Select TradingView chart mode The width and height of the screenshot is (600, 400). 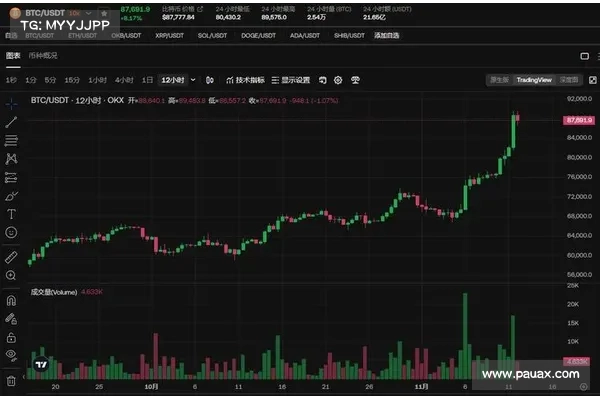point(534,80)
